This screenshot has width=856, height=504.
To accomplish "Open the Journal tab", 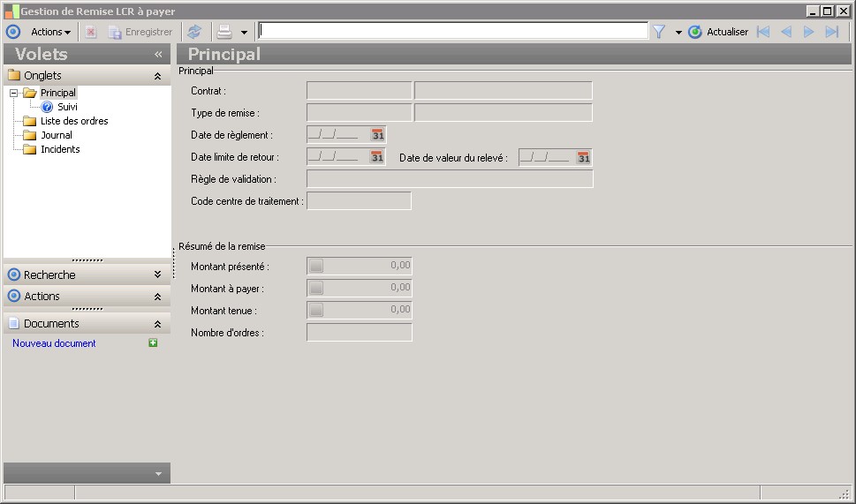I will click(x=57, y=135).
